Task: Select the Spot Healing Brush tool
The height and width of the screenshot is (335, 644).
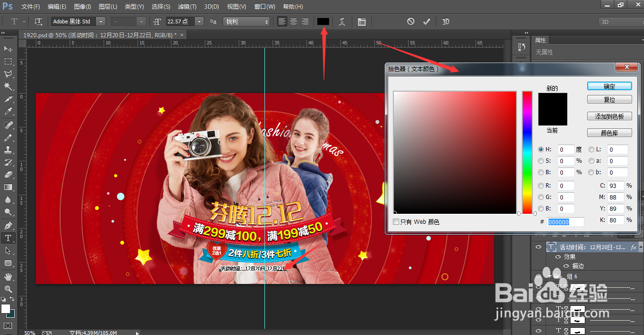Action: (x=8, y=125)
